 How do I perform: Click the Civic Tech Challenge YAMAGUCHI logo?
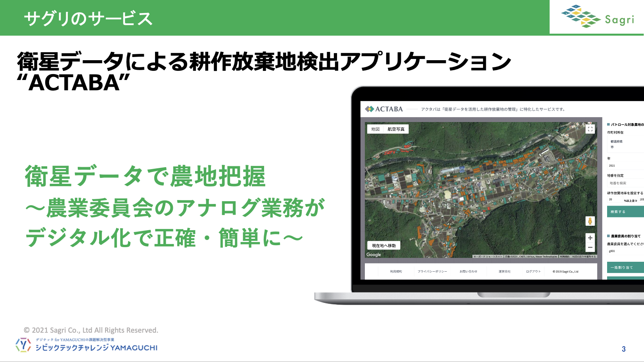(86, 345)
